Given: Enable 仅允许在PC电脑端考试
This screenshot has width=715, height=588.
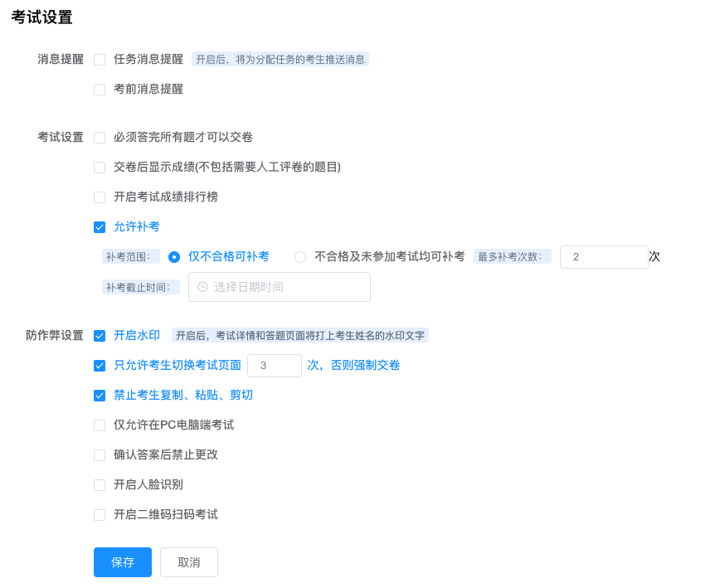Looking at the screenshot, I should point(100,425).
